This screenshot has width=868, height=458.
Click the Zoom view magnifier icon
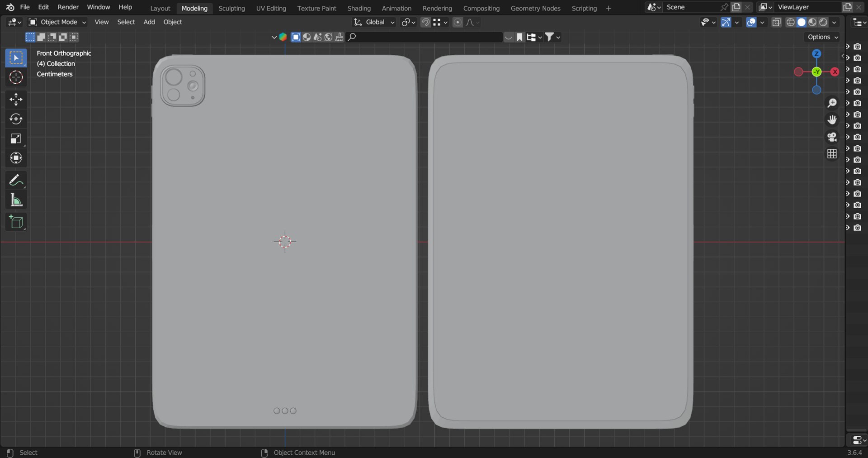pos(832,103)
